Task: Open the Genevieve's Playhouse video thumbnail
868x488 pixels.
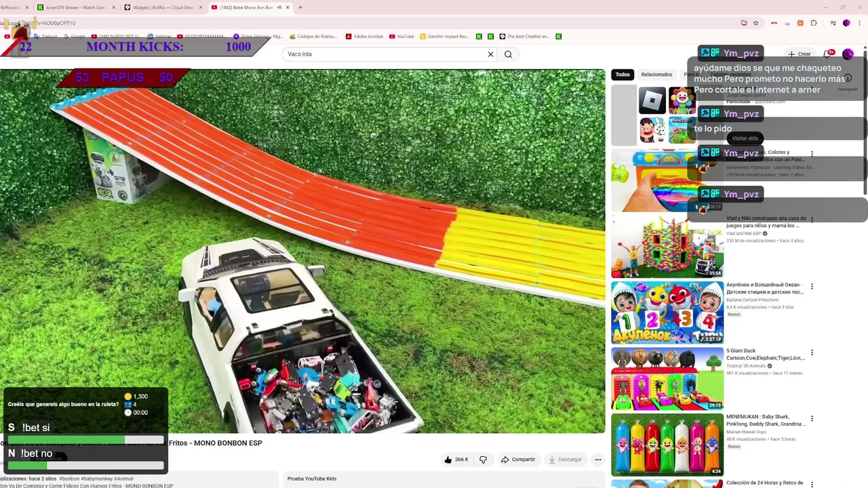Action: pyautogui.click(x=667, y=180)
